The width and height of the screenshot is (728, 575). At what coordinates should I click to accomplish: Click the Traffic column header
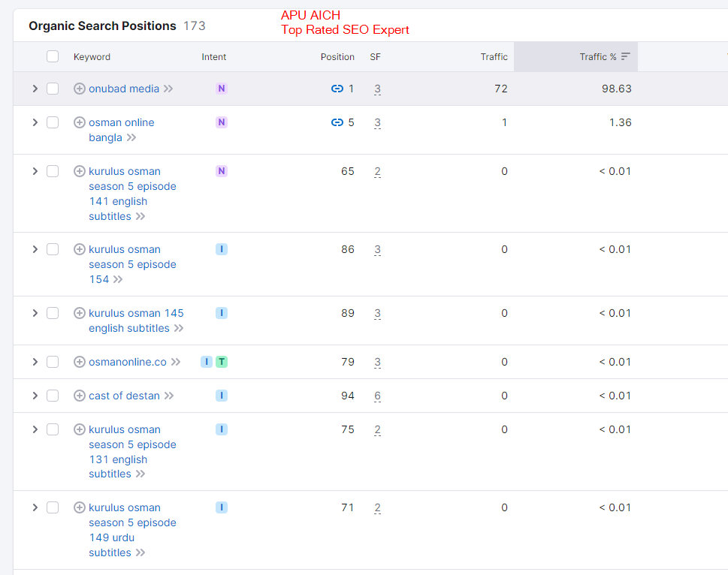(x=494, y=57)
